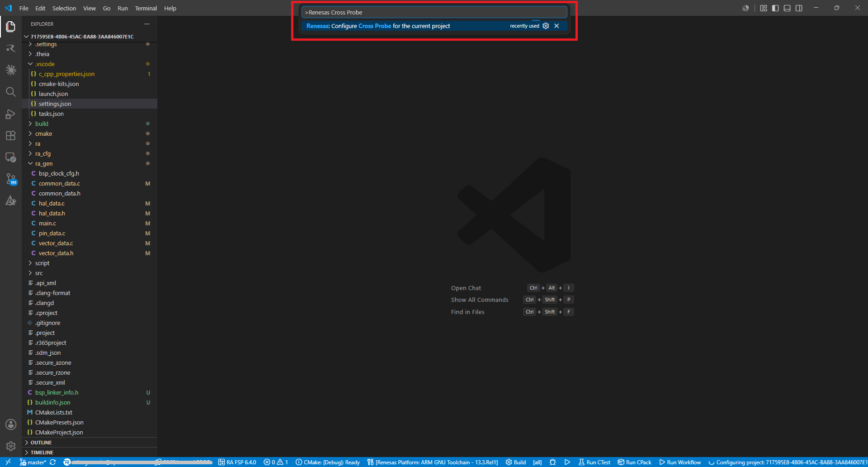
Task: Collapse the ra_gen folder
Action: (x=90, y=163)
